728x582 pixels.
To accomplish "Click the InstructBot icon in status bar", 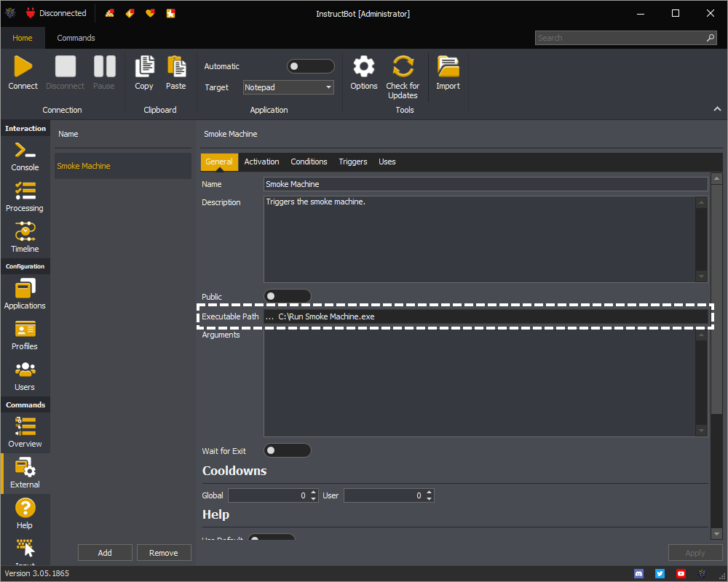I will [x=702, y=574].
